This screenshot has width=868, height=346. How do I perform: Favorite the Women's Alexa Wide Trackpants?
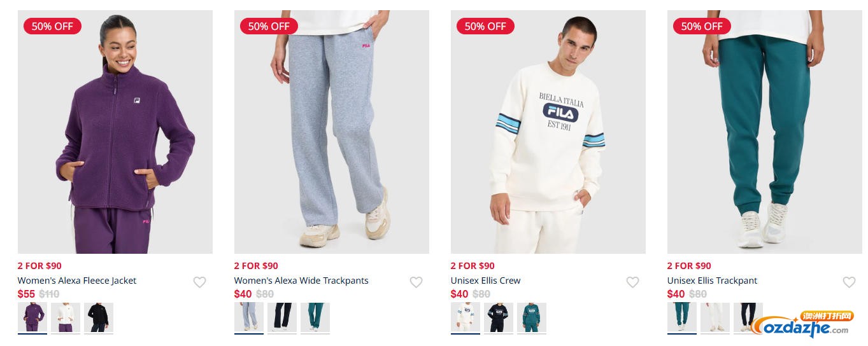(x=416, y=282)
